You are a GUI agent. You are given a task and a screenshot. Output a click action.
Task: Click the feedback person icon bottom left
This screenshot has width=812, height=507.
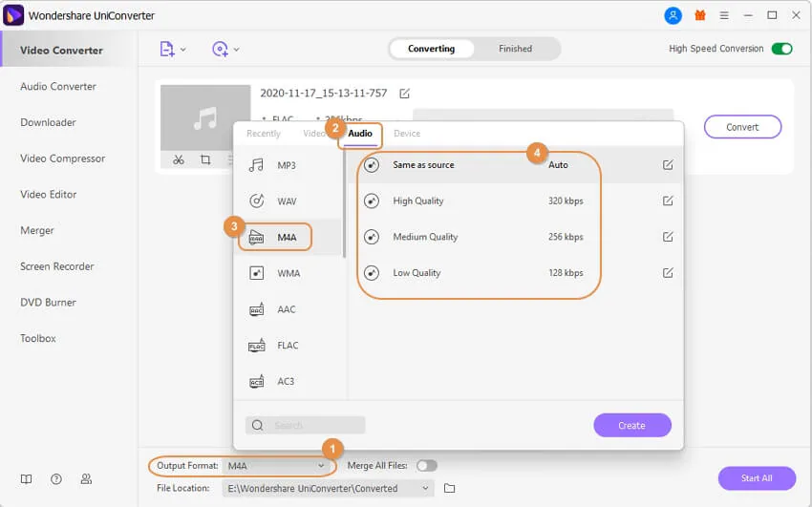pyautogui.click(x=86, y=479)
